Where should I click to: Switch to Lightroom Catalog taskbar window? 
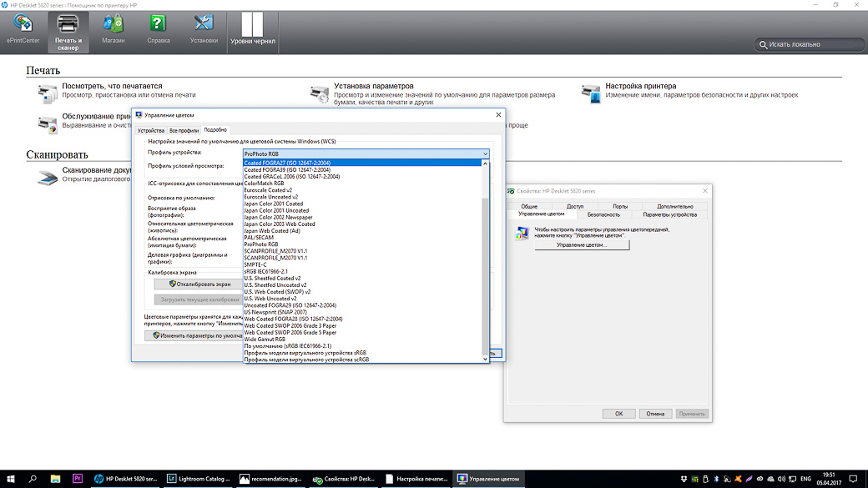click(199, 479)
